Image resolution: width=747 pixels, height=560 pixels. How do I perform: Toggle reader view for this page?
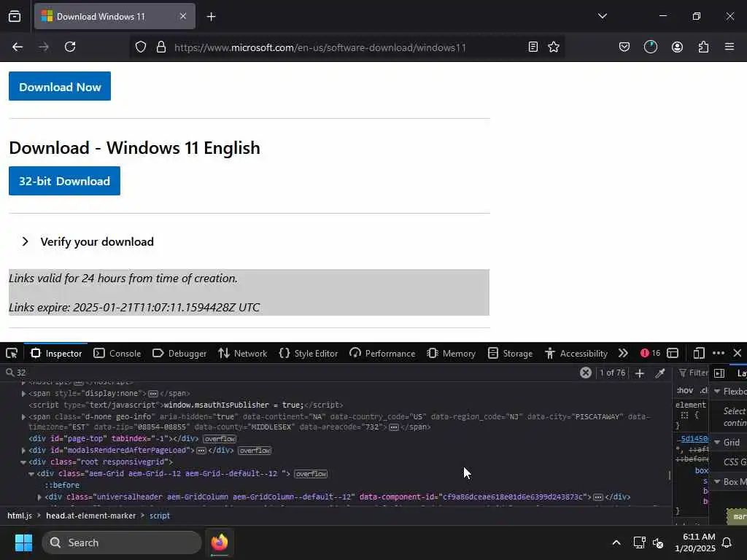[x=533, y=47]
